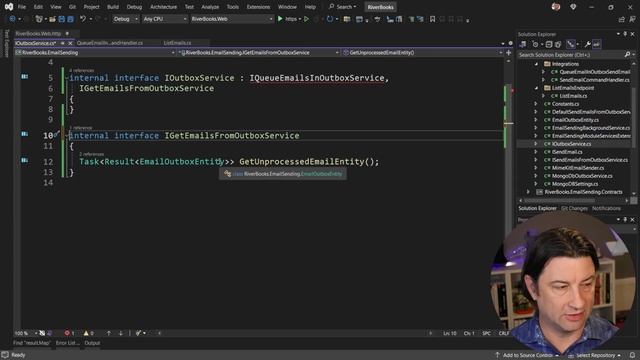The height and width of the screenshot is (360, 640).
Task: Click the Undo arrow in the toolbar
Action: pos(83,19)
